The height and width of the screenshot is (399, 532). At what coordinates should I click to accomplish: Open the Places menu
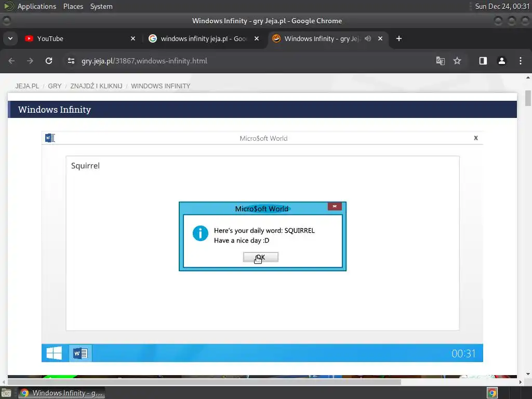[73, 6]
